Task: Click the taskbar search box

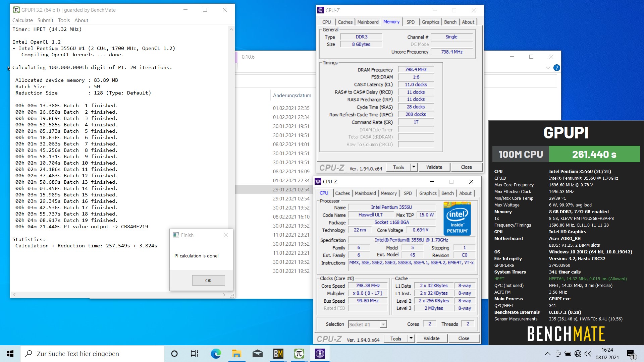Action: pyautogui.click(x=92, y=354)
